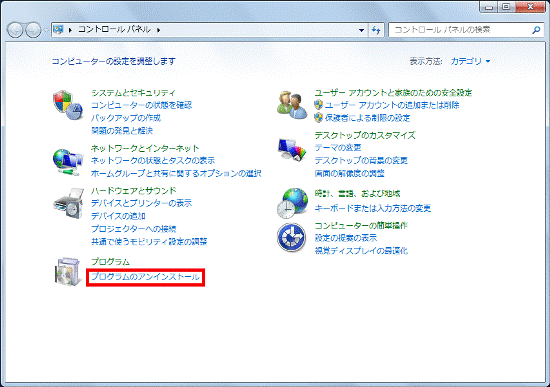
Task: Open the ハードウェアとサウンド heading link
Action: point(134,191)
